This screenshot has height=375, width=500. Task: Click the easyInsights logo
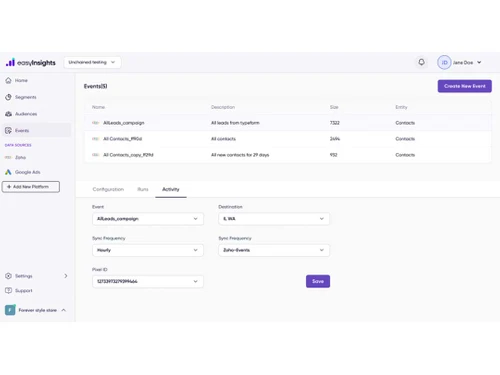[31, 62]
